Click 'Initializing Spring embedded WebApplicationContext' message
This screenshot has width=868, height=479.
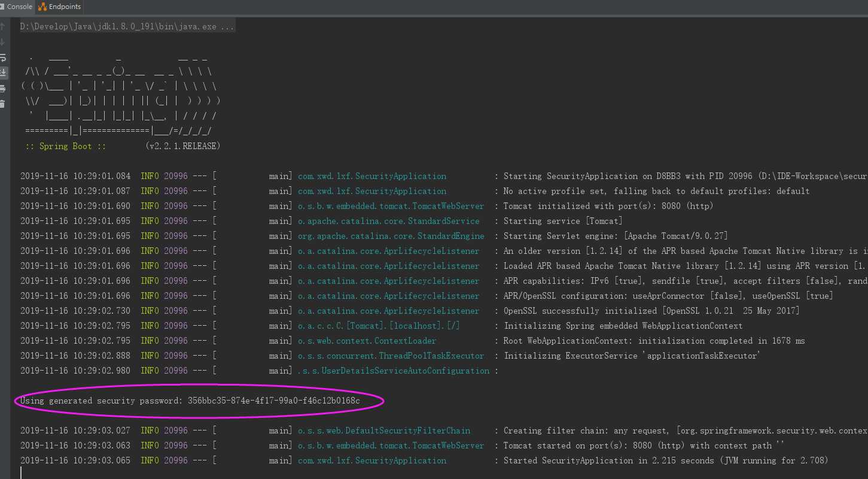coord(623,326)
